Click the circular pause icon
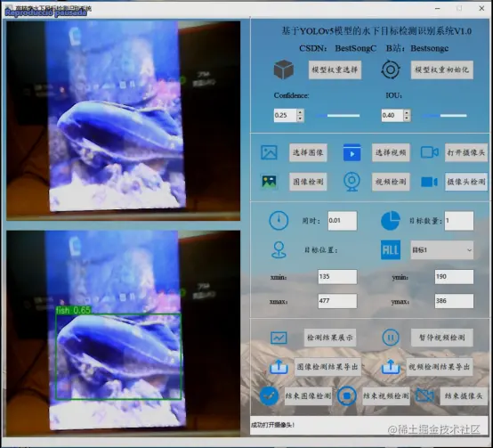The height and width of the screenshot is (448, 493). [x=391, y=338]
